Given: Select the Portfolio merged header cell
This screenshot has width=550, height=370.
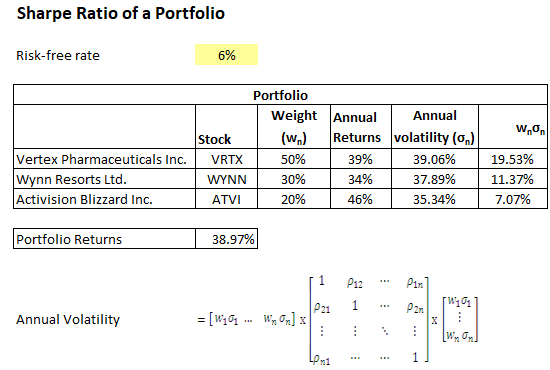Looking at the screenshot, I should tap(280, 95).
